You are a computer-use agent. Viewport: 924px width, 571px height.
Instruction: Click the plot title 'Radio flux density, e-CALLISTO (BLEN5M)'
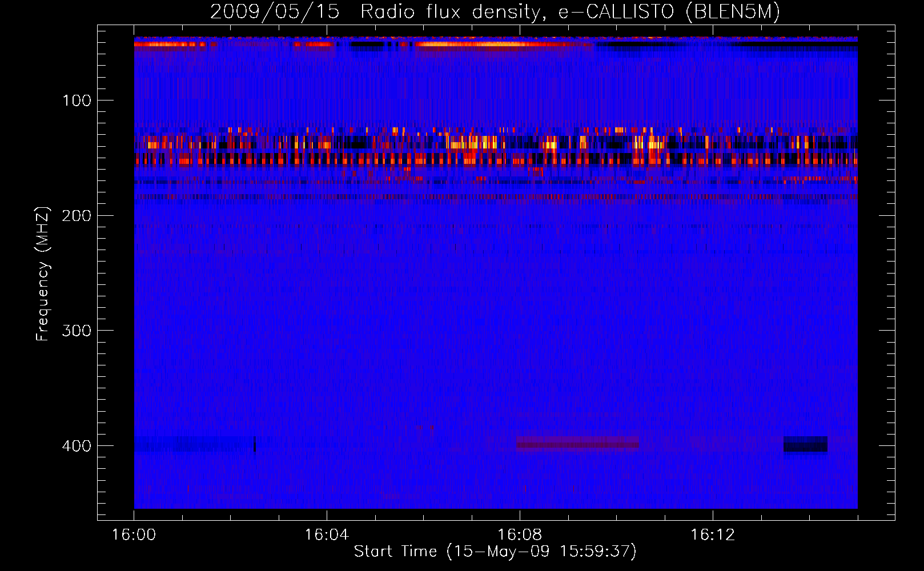570,11
